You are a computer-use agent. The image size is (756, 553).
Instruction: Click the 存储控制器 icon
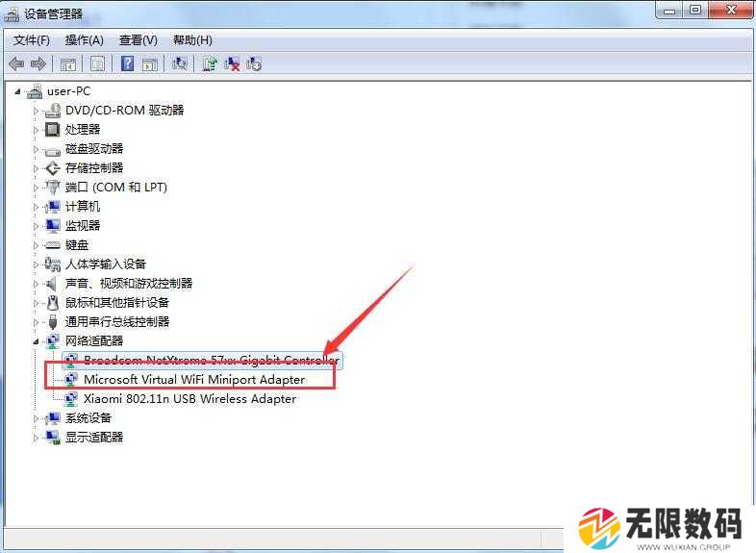pos(53,168)
